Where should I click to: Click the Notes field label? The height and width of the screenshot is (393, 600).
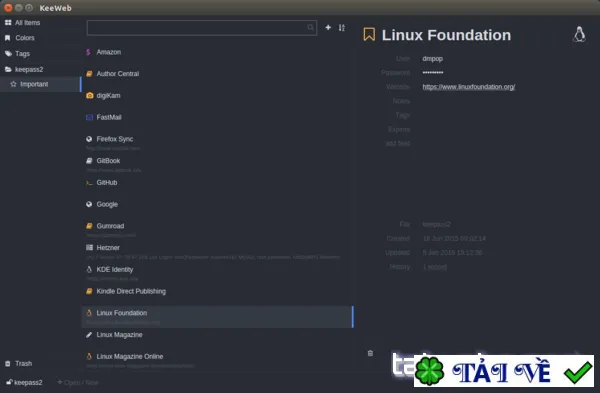pyautogui.click(x=401, y=101)
